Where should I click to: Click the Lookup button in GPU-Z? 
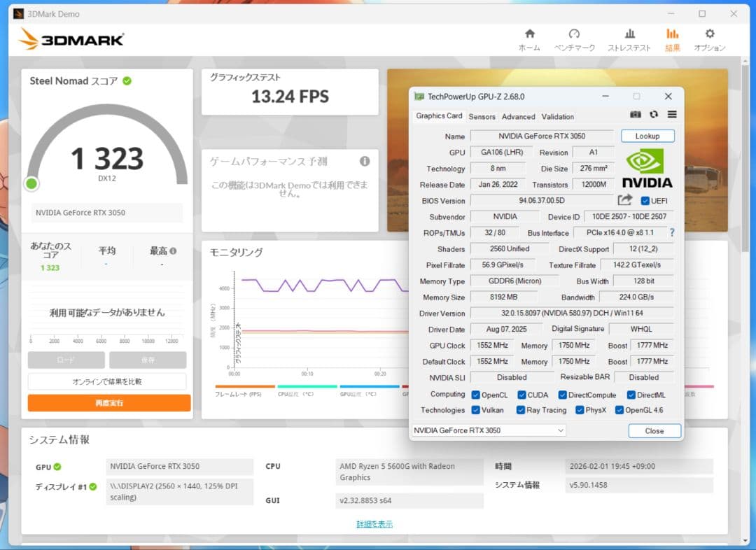pos(647,136)
